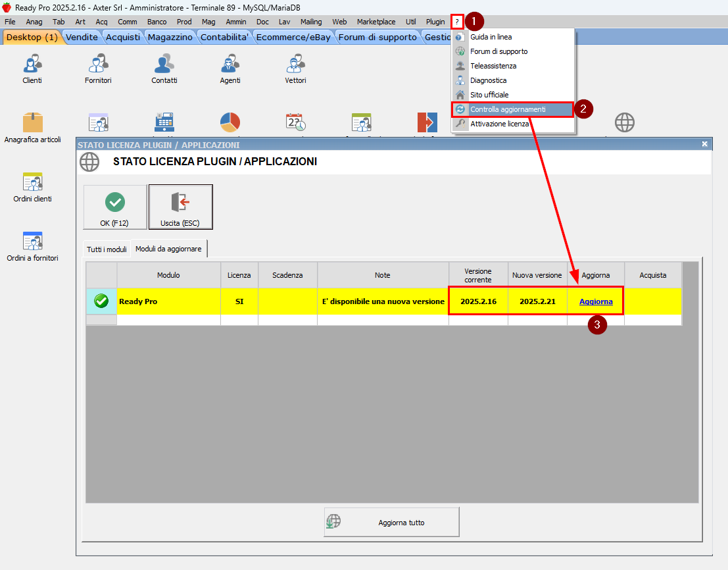This screenshot has height=570, width=728.
Task: Open the Anag menu
Action: point(34,22)
